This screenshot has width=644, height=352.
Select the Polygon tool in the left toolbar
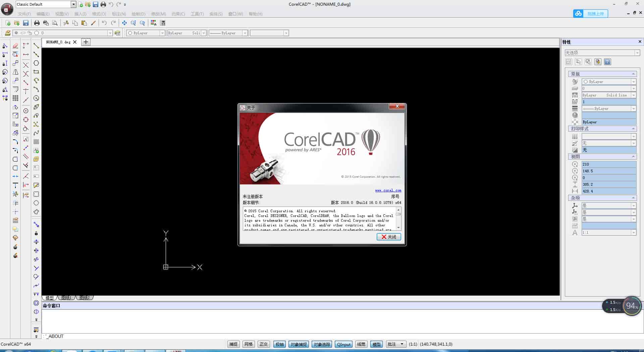(36, 63)
